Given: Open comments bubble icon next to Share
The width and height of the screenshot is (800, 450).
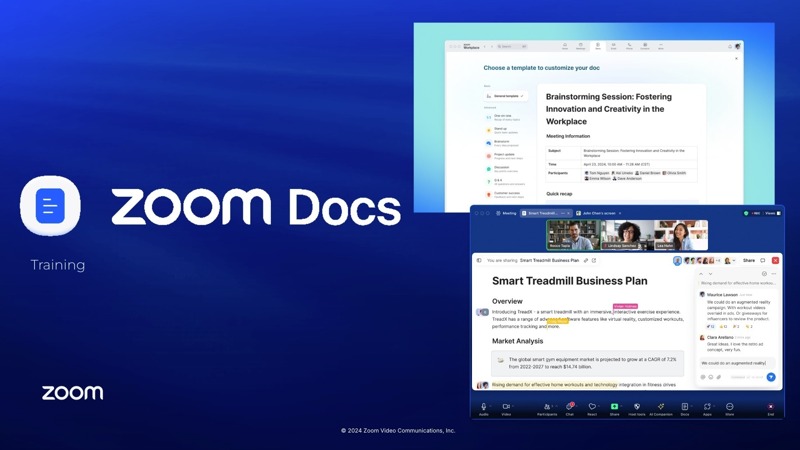Looking at the screenshot, I should pos(763,260).
